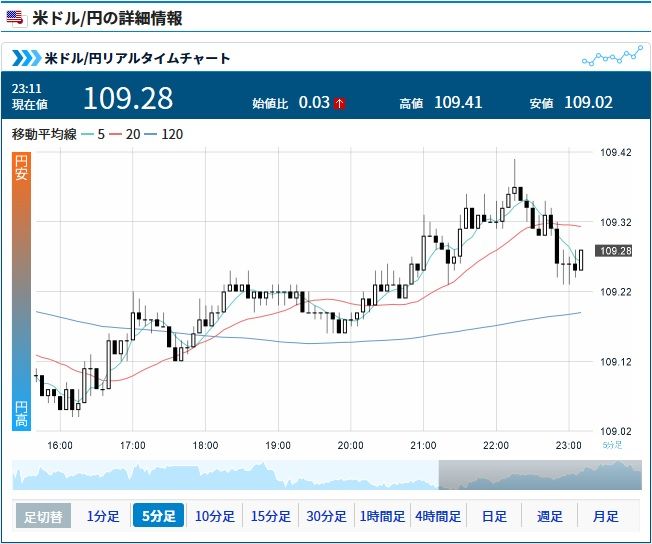Click the 19:00 time axis label

click(x=278, y=445)
